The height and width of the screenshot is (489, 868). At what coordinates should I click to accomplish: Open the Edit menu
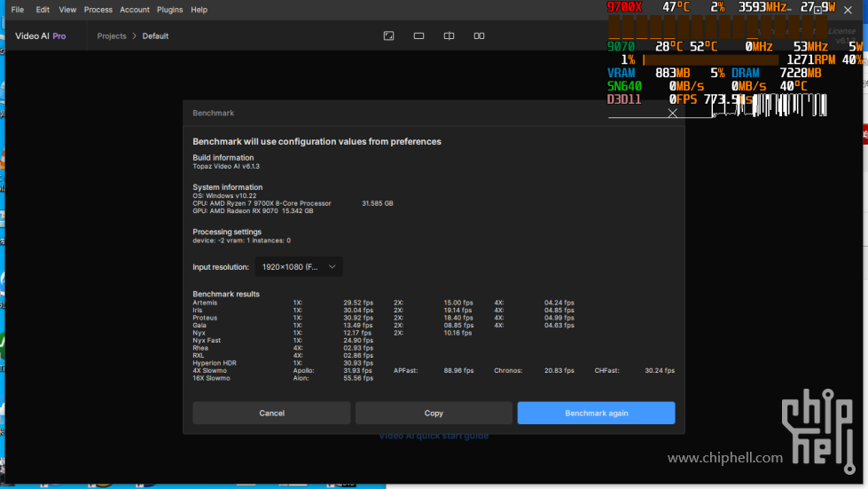(x=43, y=10)
